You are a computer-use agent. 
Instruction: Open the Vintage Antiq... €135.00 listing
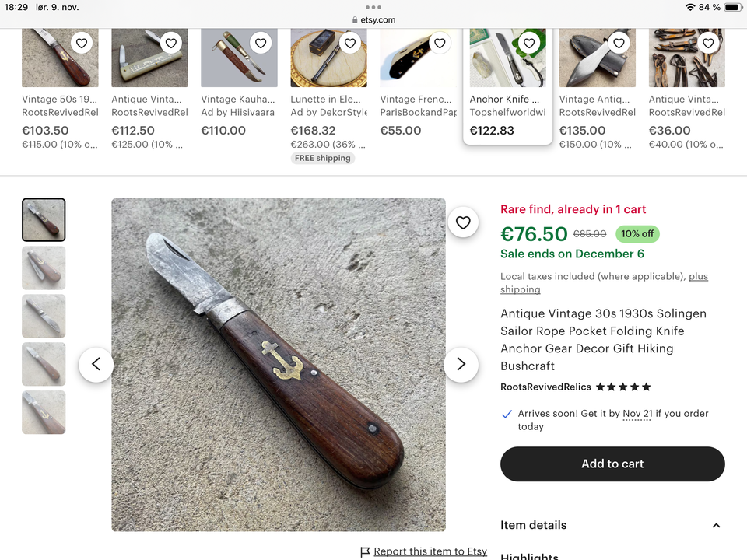pos(598,89)
